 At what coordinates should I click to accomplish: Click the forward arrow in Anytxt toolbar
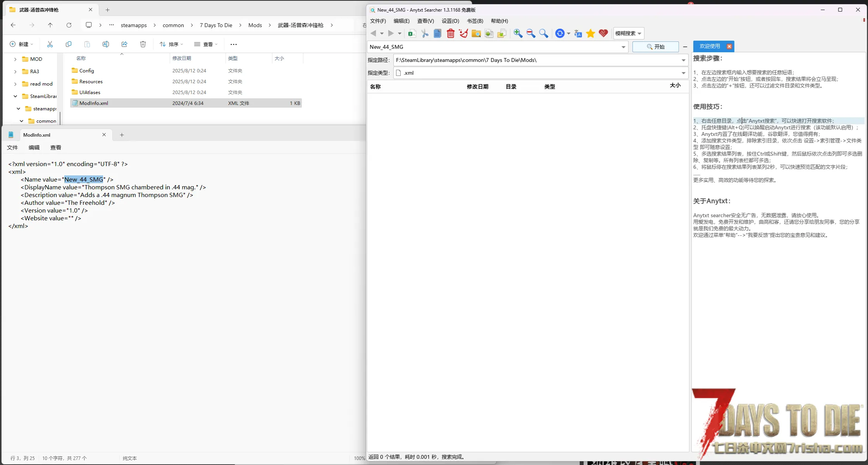click(391, 33)
